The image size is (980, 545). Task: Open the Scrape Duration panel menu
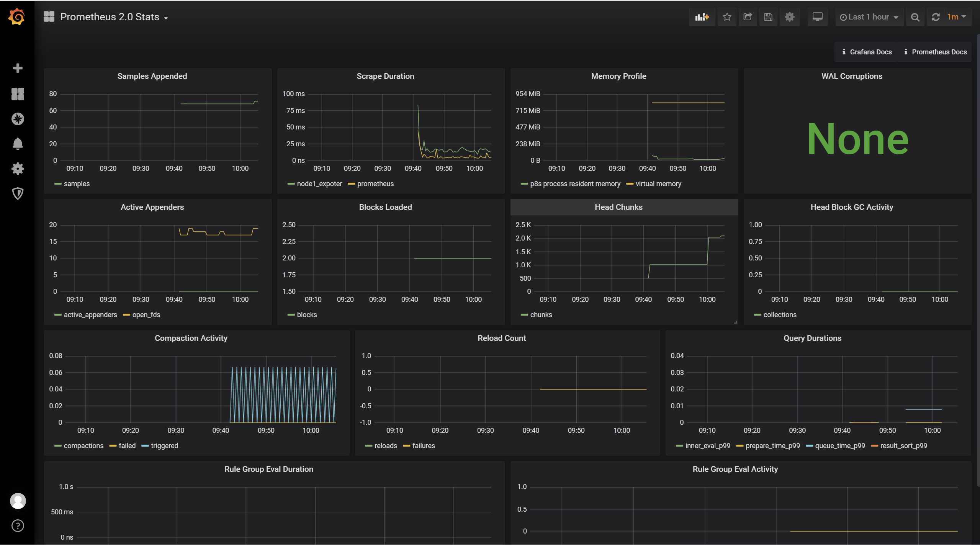click(x=385, y=76)
